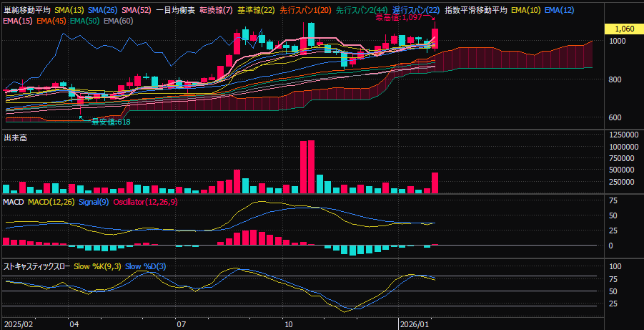Click the yellow 1,060 current price tag

pos(623,29)
